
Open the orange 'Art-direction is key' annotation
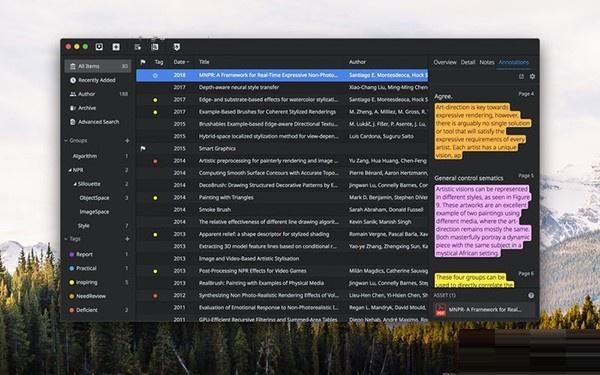pos(483,131)
